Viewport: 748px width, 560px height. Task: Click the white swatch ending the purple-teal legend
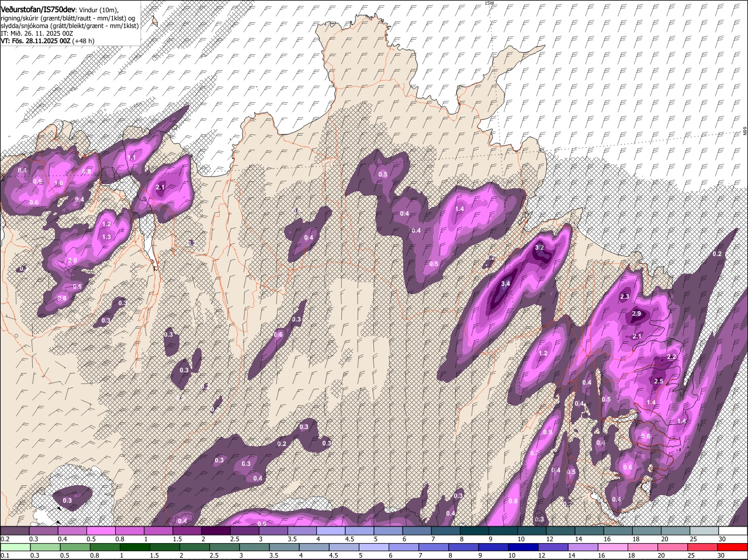(733, 531)
